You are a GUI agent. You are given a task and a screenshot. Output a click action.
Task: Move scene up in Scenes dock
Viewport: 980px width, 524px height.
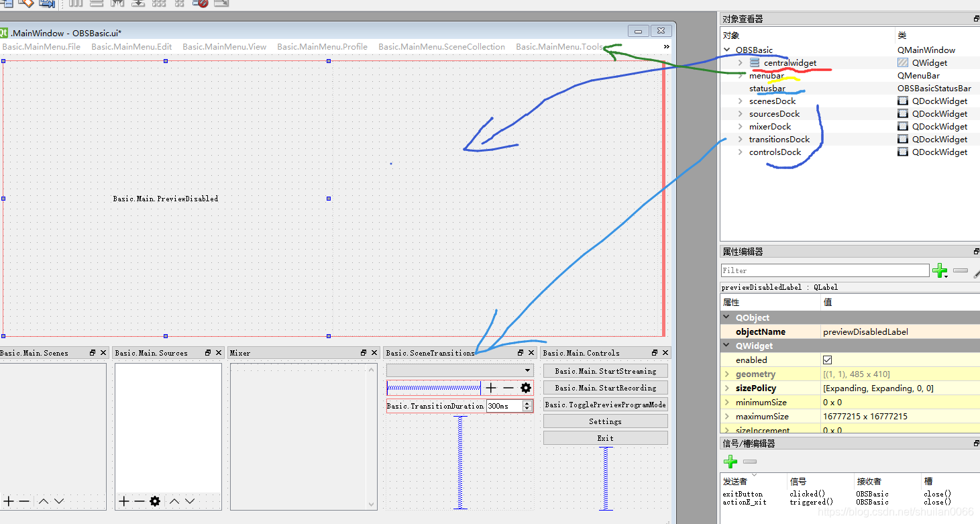(43, 501)
